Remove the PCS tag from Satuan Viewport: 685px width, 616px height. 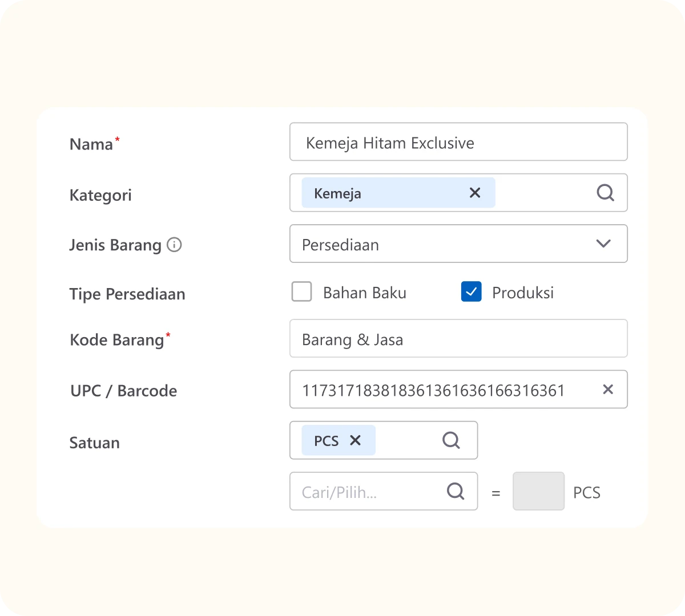pos(355,440)
